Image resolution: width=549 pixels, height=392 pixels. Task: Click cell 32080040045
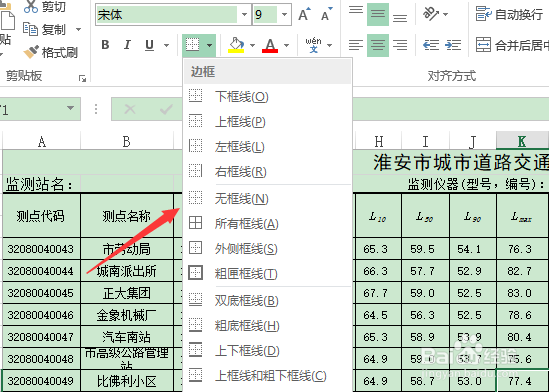pos(41,293)
